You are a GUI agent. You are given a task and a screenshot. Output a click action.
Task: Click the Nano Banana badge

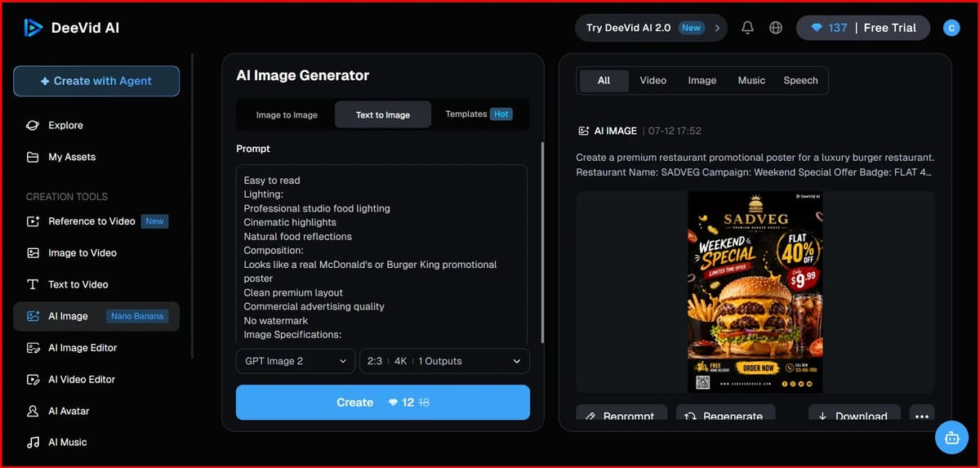pyautogui.click(x=137, y=316)
